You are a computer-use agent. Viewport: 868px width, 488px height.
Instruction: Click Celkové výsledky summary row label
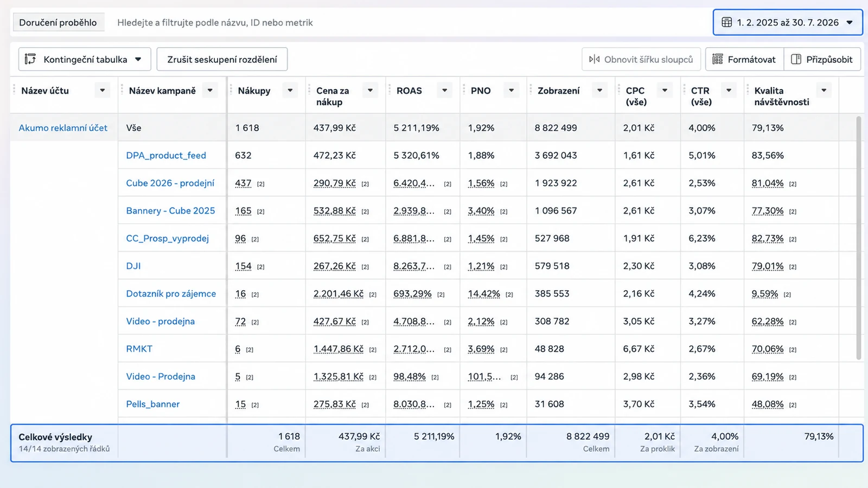coord(55,437)
